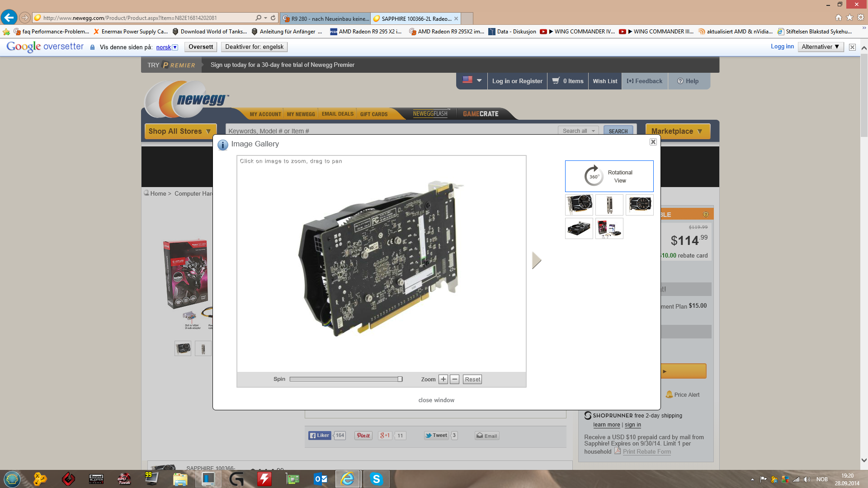Image resolution: width=868 pixels, height=488 pixels.
Task: Click the Rotational View 360 icon
Action: coord(594,176)
